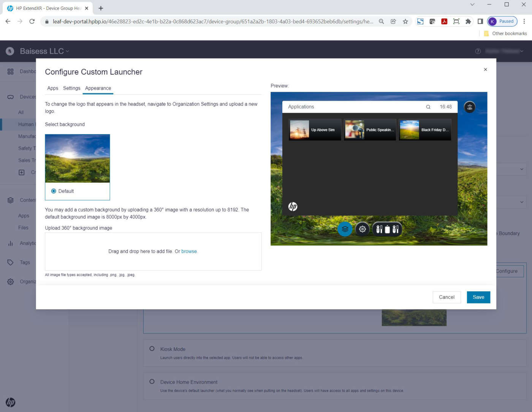Reload the current browser page
The height and width of the screenshot is (412, 532).
point(32,22)
